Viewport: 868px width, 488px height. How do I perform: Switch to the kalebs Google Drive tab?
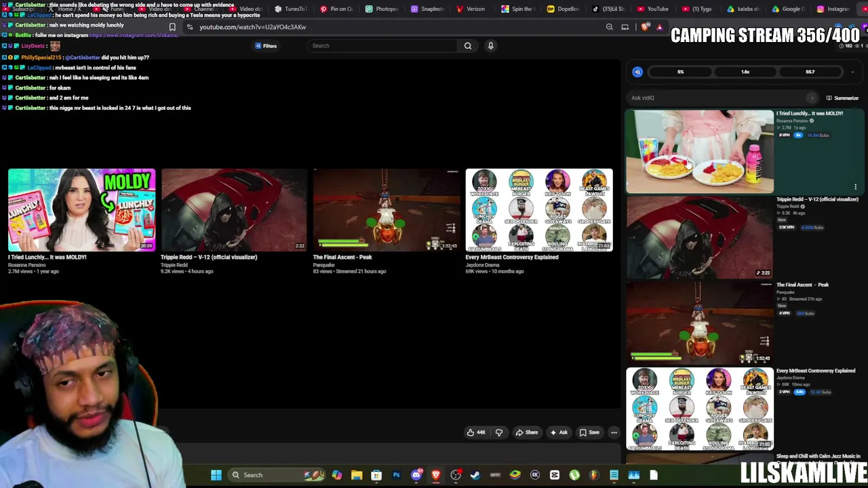pyautogui.click(x=744, y=9)
